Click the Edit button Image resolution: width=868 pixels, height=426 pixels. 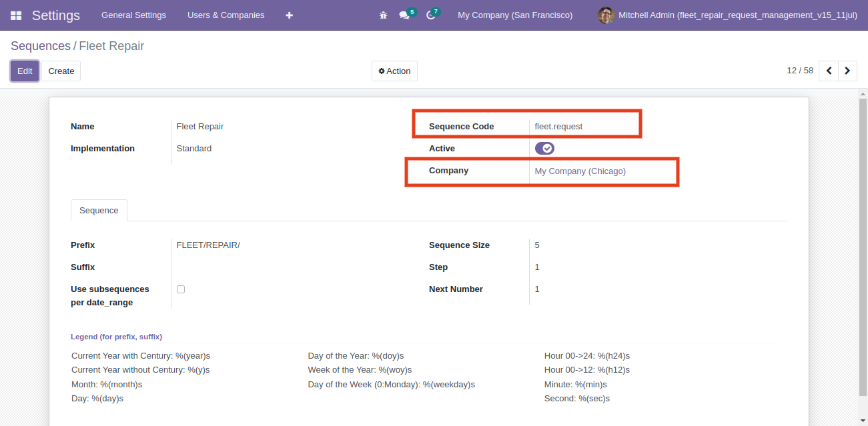25,71
